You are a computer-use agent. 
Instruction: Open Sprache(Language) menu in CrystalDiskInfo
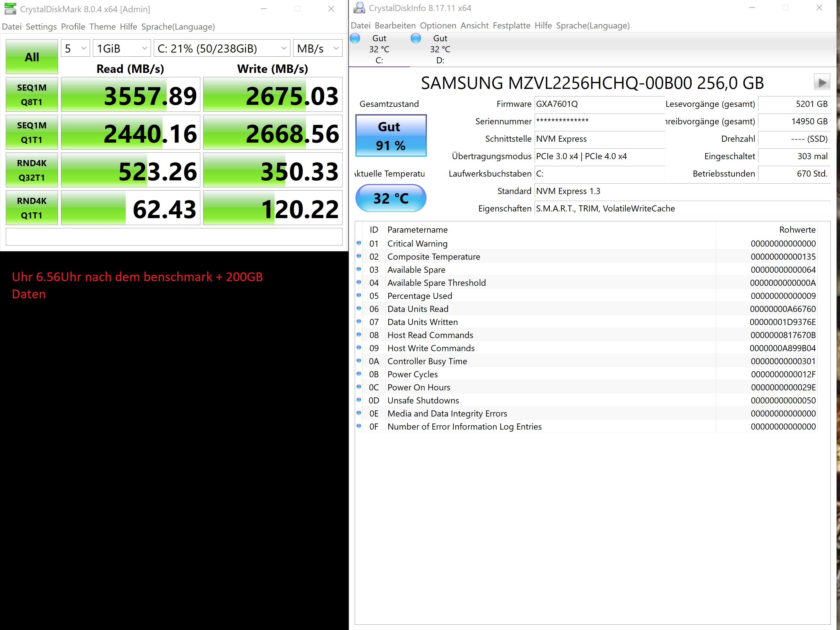pos(593,26)
